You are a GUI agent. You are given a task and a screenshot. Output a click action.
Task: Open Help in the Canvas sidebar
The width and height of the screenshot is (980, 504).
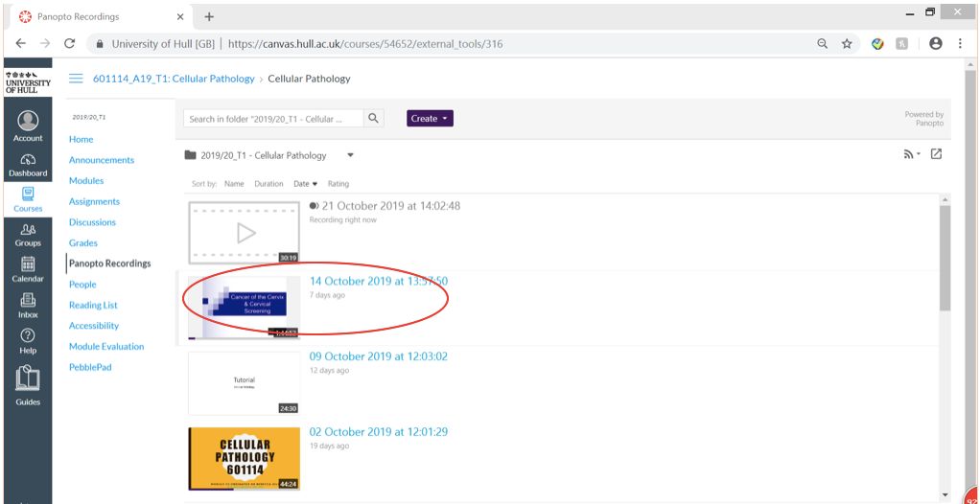point(28,342)
